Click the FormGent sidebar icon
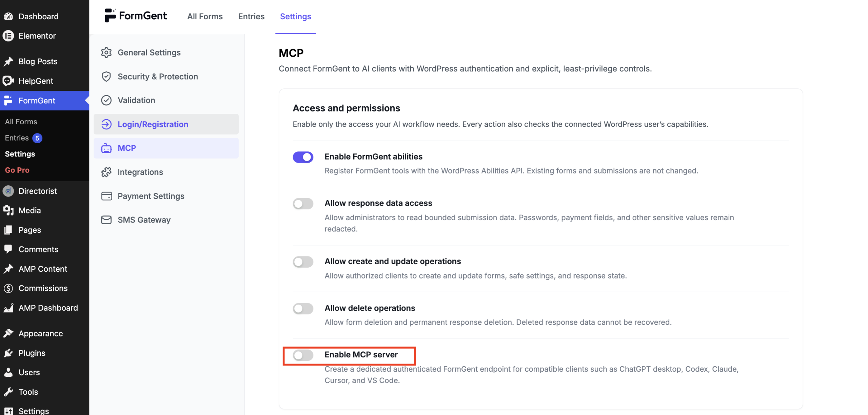Screen dimensions: 868x415 (8, 101)
